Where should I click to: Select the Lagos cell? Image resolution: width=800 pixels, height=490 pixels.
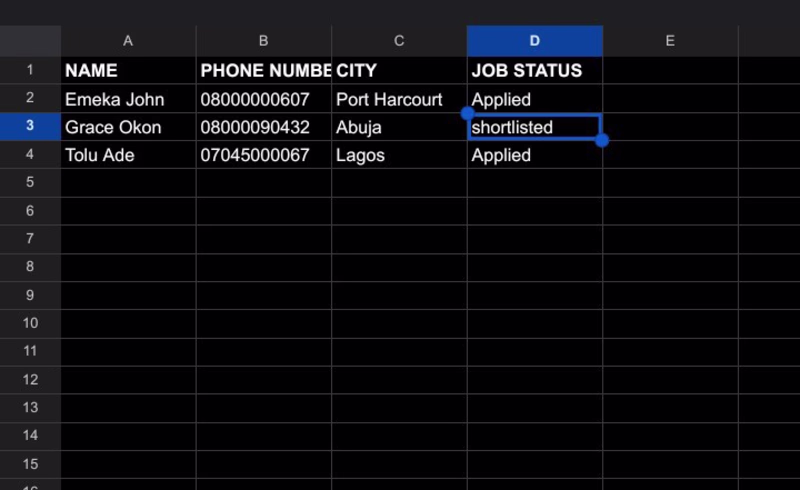(x=399, y=155)
